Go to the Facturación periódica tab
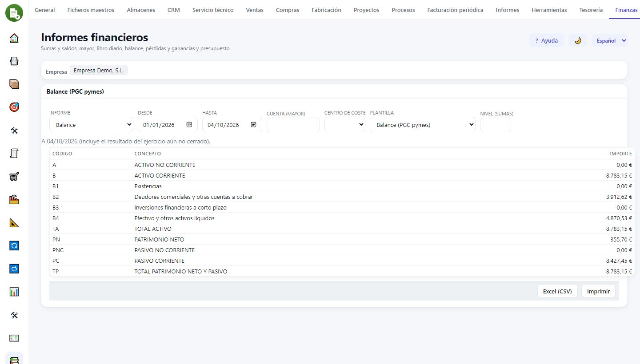The image size is (640, 364). click(455, 10)
